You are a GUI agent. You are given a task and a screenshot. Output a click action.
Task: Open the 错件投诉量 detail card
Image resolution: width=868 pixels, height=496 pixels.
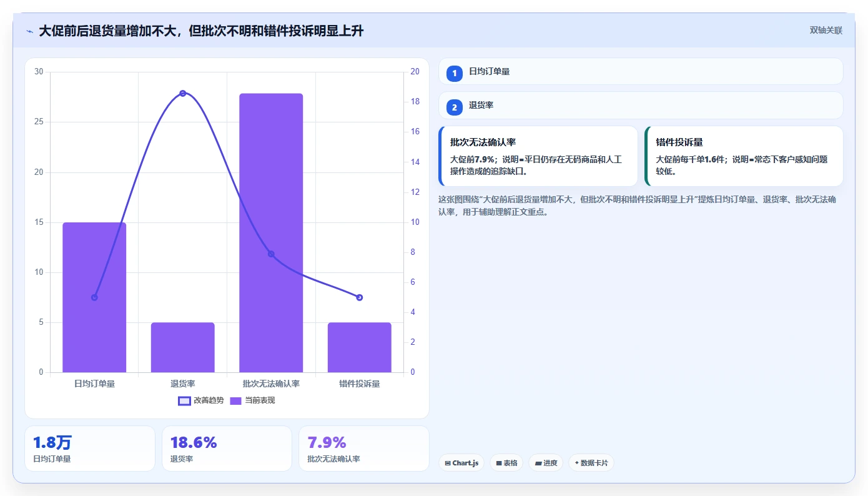744,156
